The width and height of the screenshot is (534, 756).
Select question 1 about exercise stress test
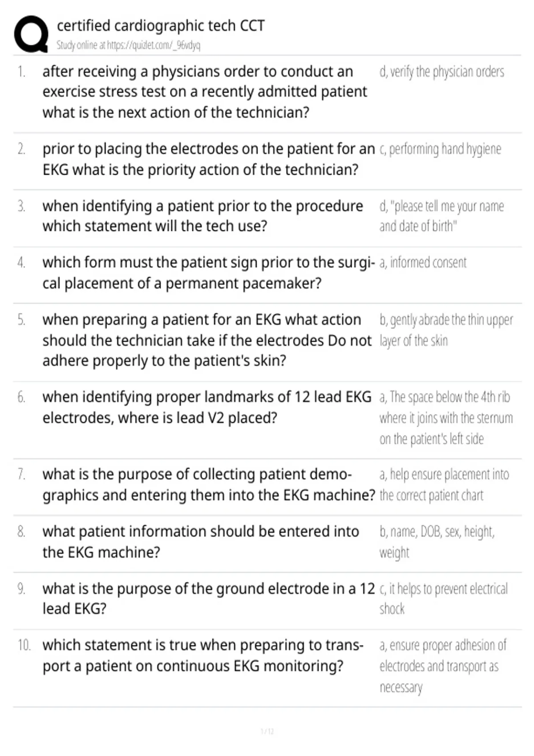pyautogui.click(x=205, y=92)
